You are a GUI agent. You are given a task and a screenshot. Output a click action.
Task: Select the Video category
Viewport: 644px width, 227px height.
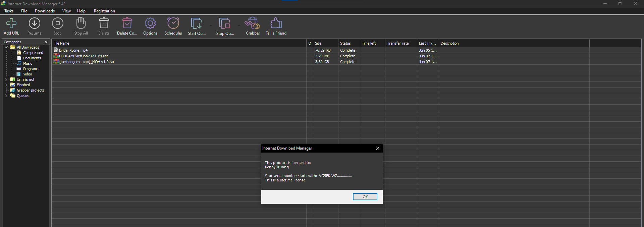click(x=28, y=74)
